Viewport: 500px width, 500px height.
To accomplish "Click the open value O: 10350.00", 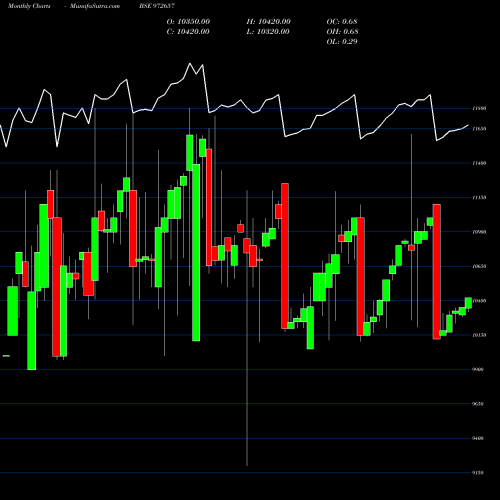I will click(x=188, y=21).
